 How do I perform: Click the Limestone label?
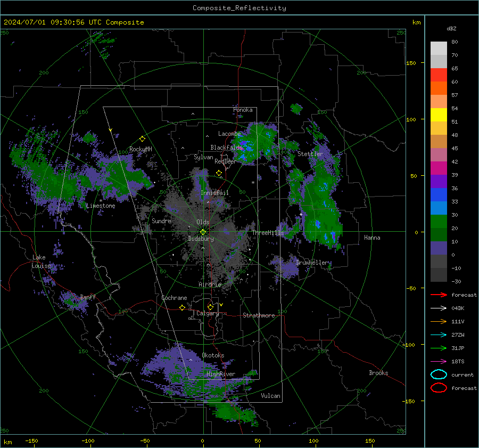pos(101,206)
